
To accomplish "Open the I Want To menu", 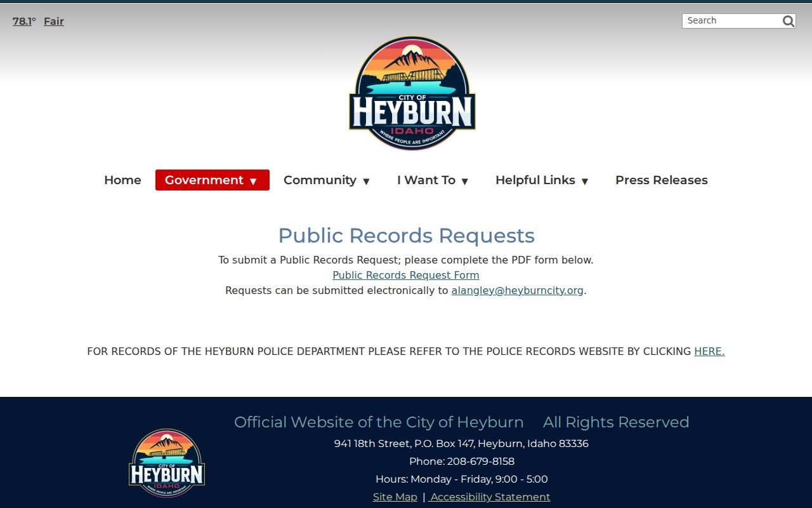I will (433, 180).
